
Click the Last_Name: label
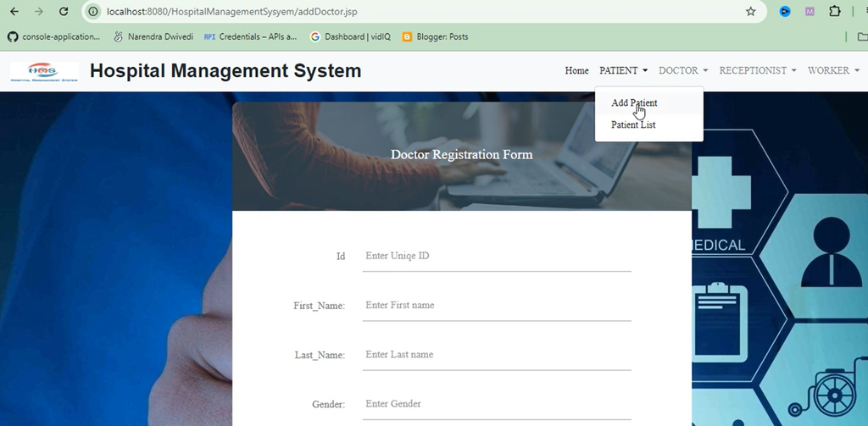coord(320,355)
